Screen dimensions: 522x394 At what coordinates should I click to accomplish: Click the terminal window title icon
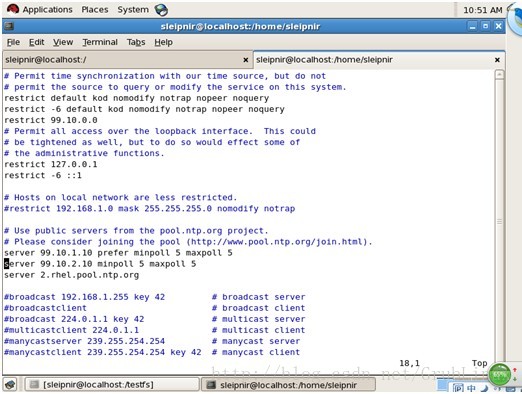coord(9,26)
